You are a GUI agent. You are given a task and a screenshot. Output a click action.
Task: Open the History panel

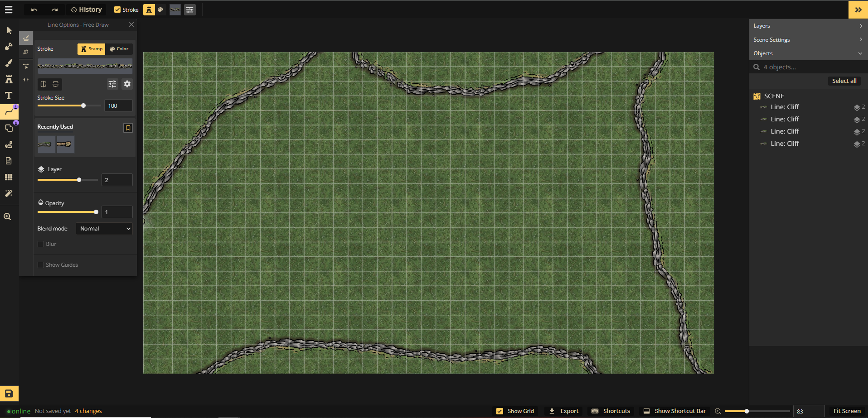click(x=86, y=10)
